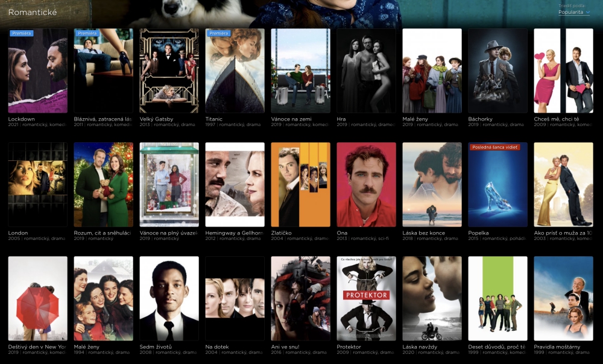Select the Rozum, cit a sněhuláci poster

[104, 184]
